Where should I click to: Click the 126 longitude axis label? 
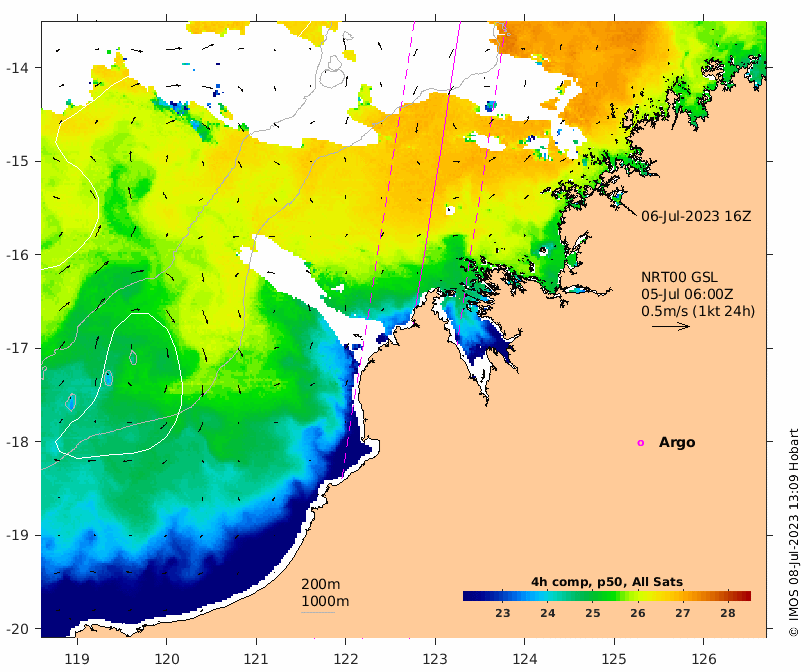[704, 659]
